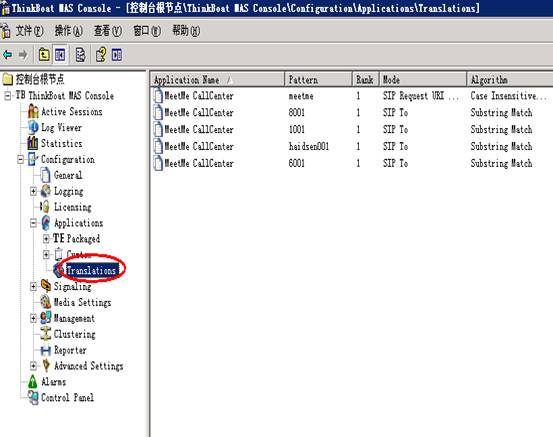Expand the Advanced Settings node
Image resolution: width=553 pixels, height=437 pixels.
[33, 366]
